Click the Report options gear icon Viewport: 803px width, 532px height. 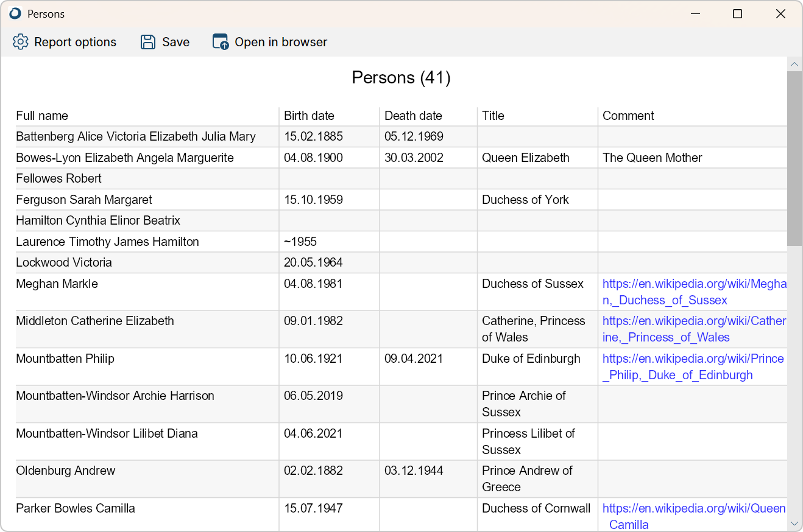pyautogui.click(x=21, y=42)
